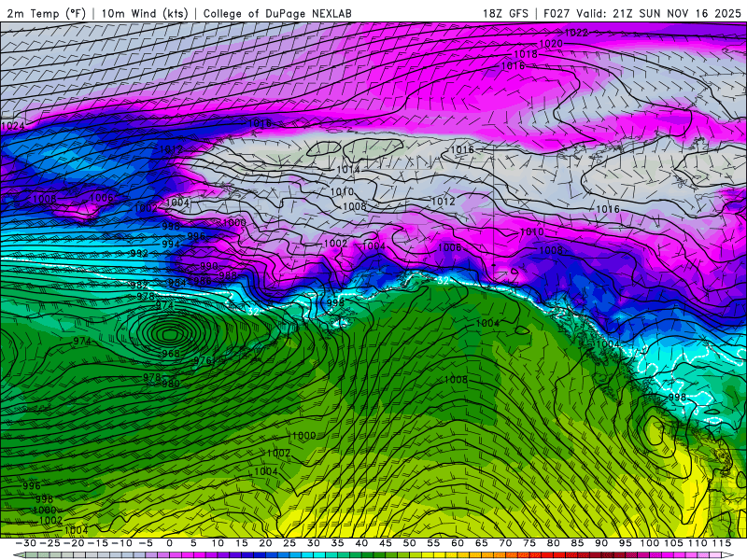Click the color scale value -15
The image size is (747, 560).
[98, 543]
